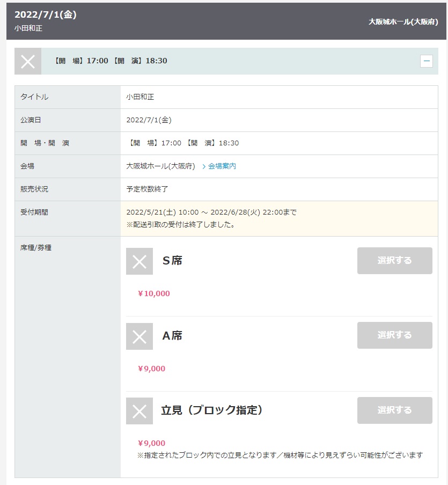Click the 予定枚数終了 sales status text
448x485 pixels.
tap(147, 189)
